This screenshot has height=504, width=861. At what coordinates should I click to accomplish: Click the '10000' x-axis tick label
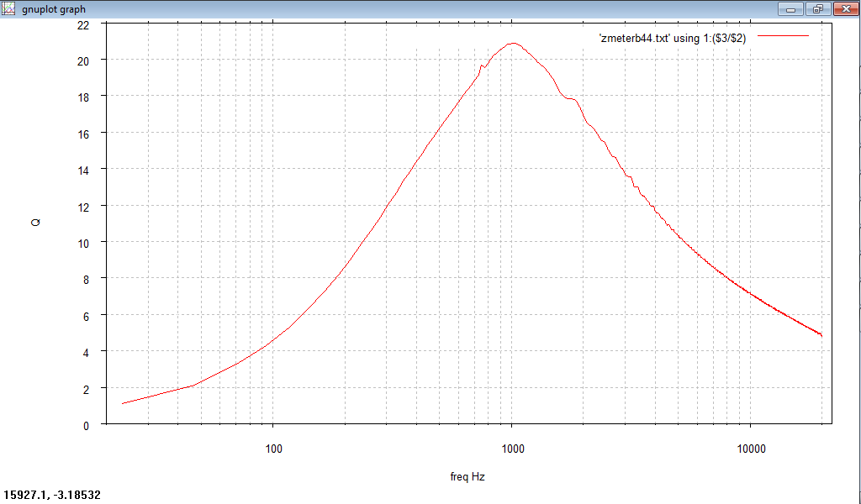[751, 449]
